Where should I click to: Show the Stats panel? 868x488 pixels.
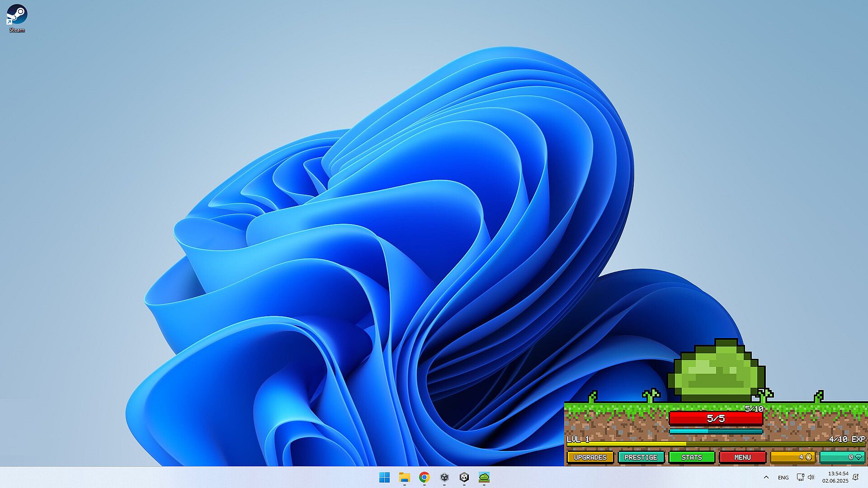(691, 457)
